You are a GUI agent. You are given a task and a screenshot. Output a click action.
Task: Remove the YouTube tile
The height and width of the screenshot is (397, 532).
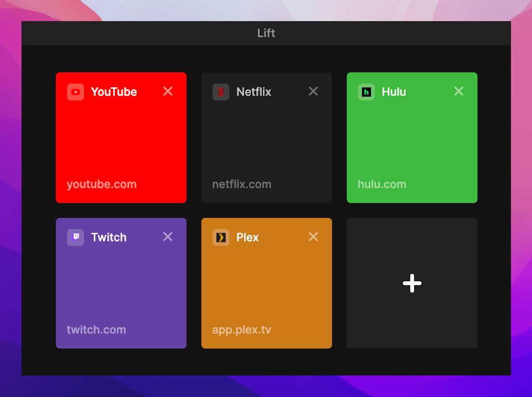(x=168, y=91)
